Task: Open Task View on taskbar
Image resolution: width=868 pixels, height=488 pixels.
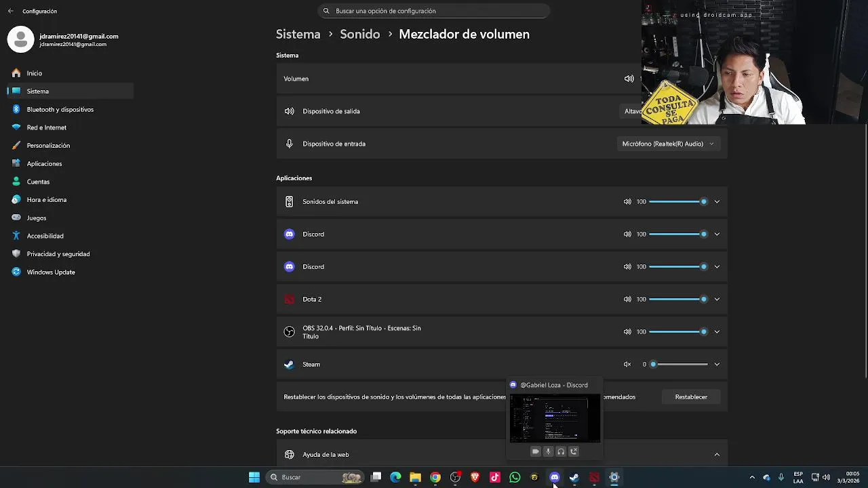Action: (376, 477)
